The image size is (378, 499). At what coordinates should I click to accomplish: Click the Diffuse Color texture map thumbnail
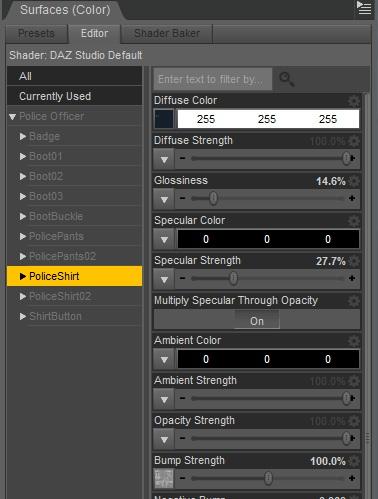164,119
